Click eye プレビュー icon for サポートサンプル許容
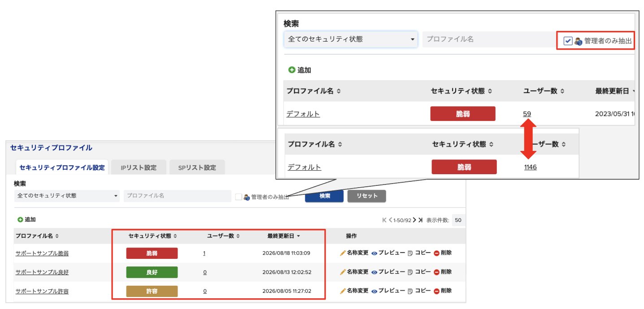 [x=374, y=291]
